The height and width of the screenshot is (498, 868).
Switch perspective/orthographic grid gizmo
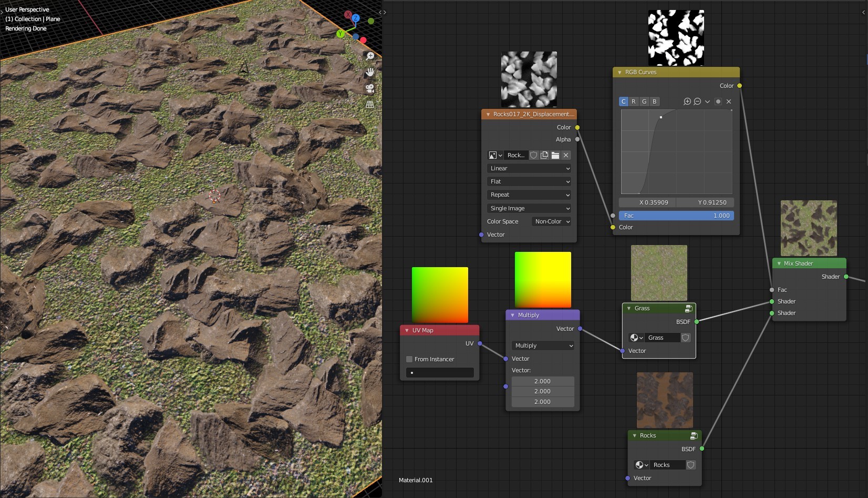click(x=370, y=104)
